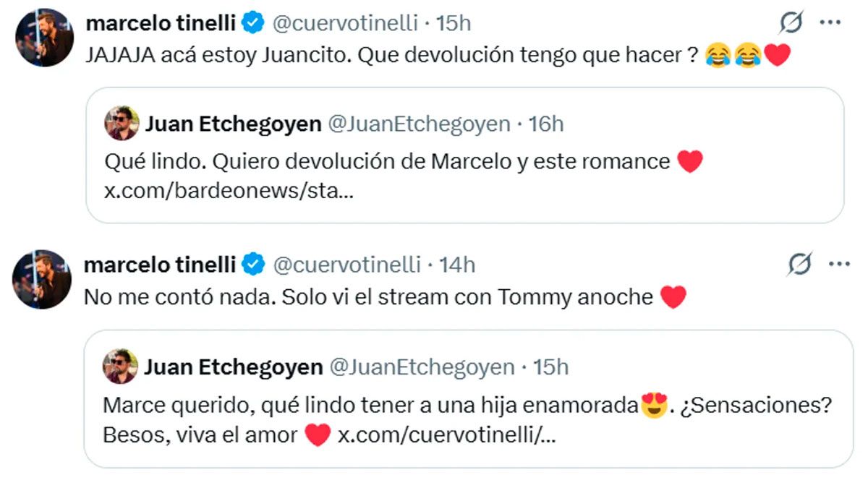Click Grok icon on first tweet
The image size is (868, 488).
tap(792, 23)
